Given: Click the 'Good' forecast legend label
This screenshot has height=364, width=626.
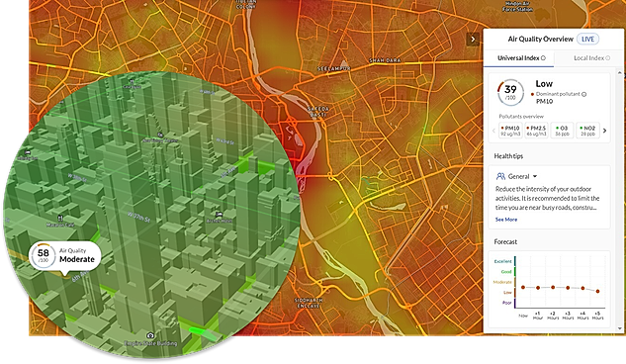Looking at the screenshot, I should click(x=506, y=272).
